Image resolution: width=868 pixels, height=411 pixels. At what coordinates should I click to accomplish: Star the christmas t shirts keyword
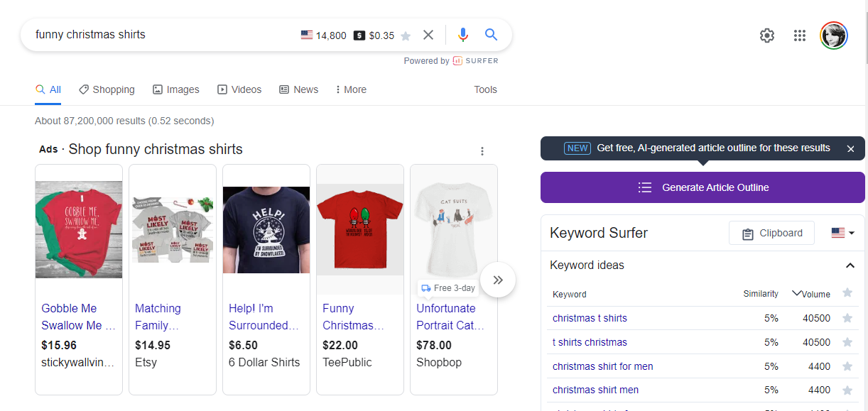[847, 318]
